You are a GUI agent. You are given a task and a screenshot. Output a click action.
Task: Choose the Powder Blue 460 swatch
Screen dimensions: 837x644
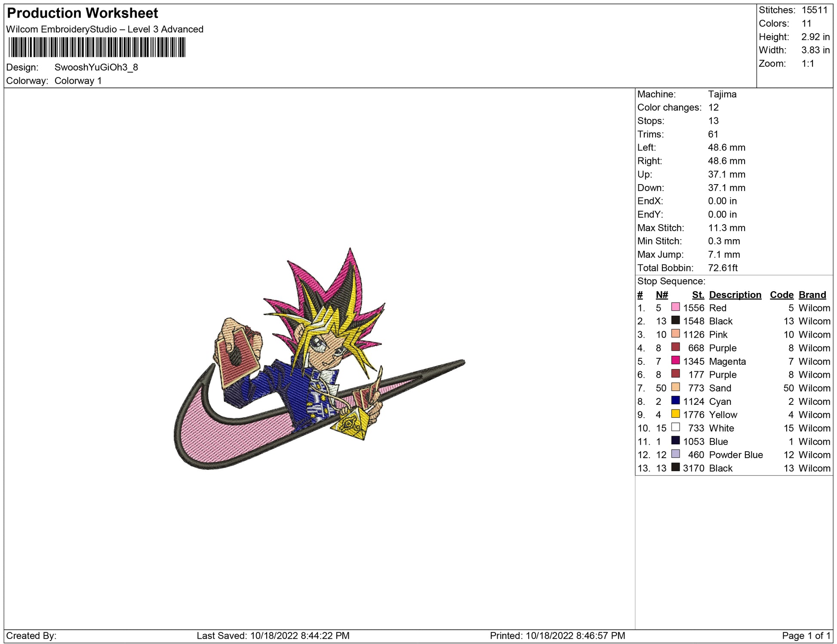[675, 454]
